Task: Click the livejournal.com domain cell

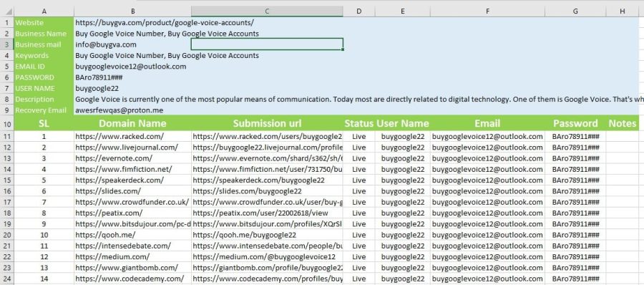Action: [132, 148]
